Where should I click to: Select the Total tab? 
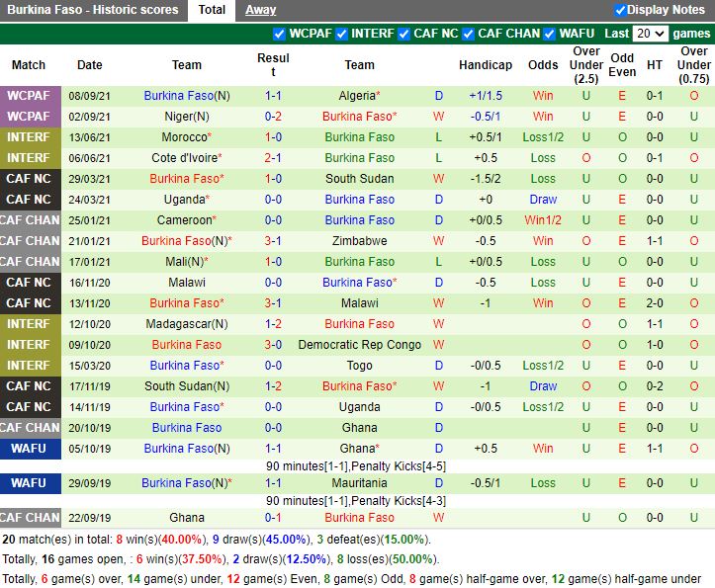[212, 10]
